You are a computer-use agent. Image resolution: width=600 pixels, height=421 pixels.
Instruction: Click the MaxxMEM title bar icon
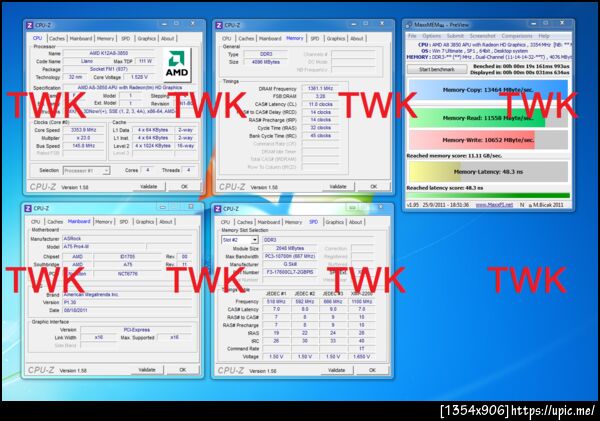(409, 24)
